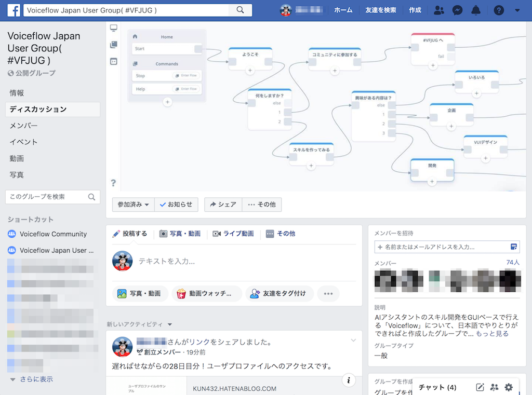The height and width of the screenshot is (395, 532).
Task: Click the stacked pages icon on cover
Action: click(114, 45)
